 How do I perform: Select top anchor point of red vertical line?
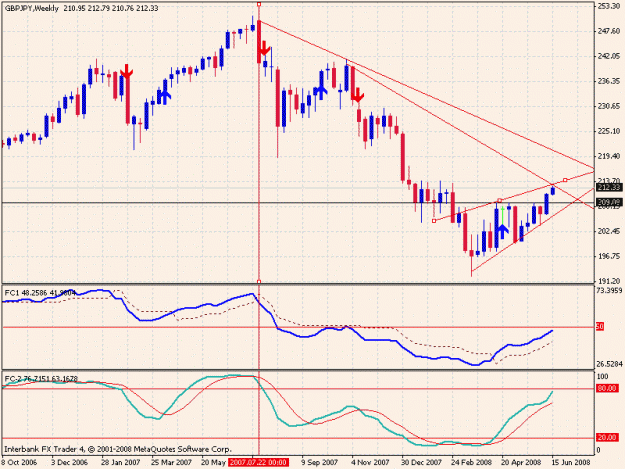point(259,4)
